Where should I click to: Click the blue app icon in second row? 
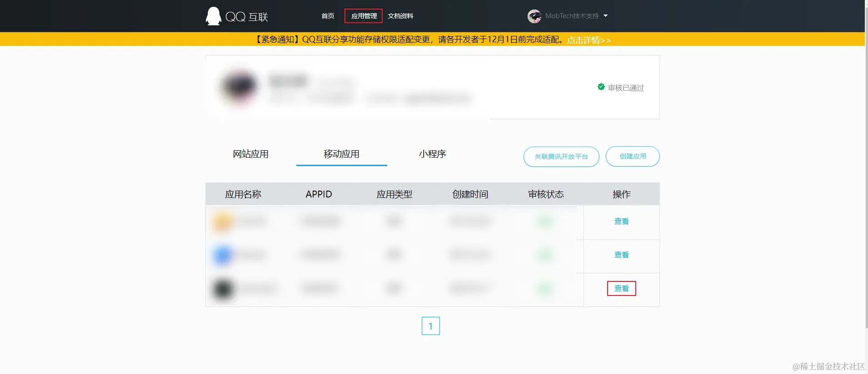pos(223,256)
